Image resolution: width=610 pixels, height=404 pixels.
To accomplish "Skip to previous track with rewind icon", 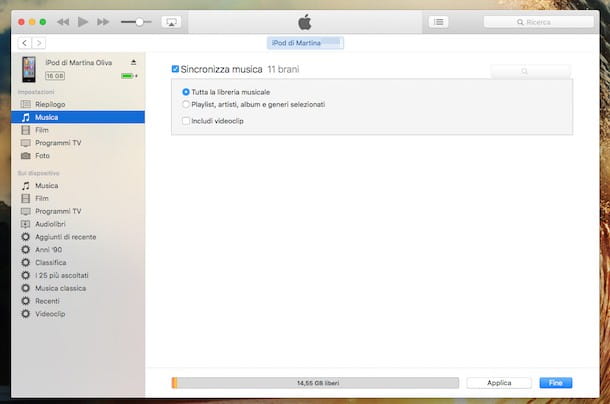I will click(63, 22).
